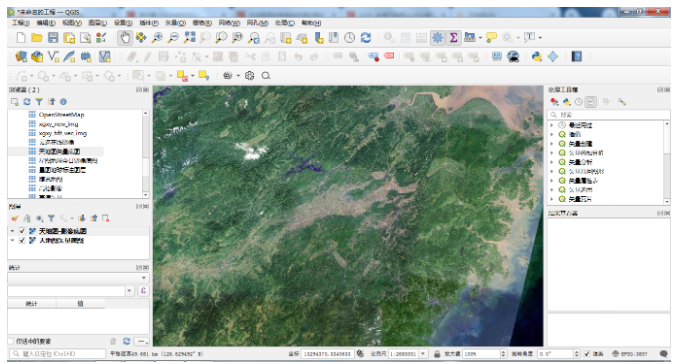Expand the recently used group with clock icon
The height and width of the screenshot is (364, 676).
click(552, 125)
